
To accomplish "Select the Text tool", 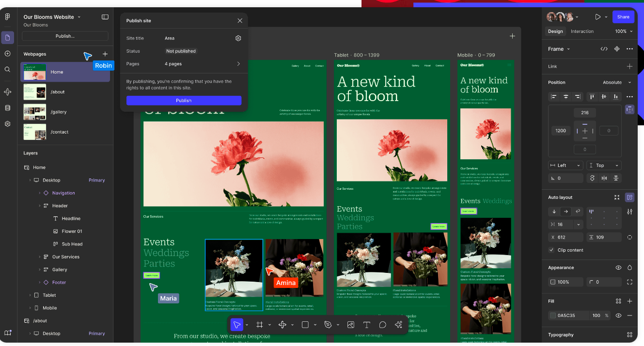I will tap(367, 325).
